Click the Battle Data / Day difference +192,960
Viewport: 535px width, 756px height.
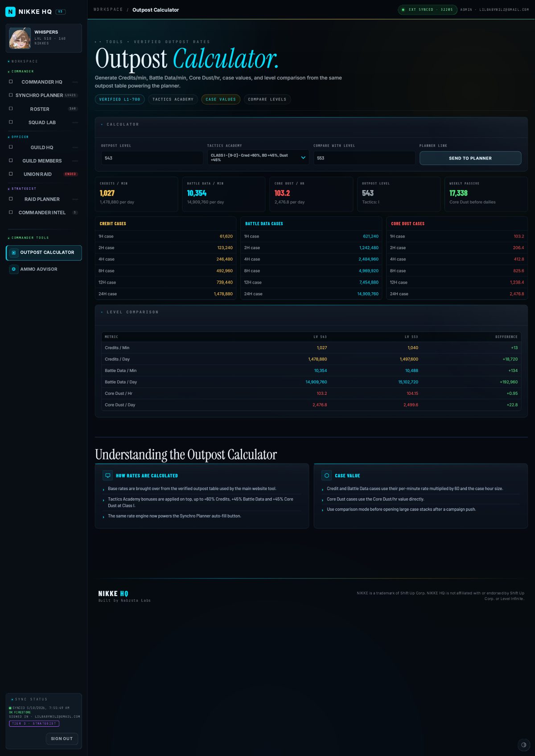509,382
